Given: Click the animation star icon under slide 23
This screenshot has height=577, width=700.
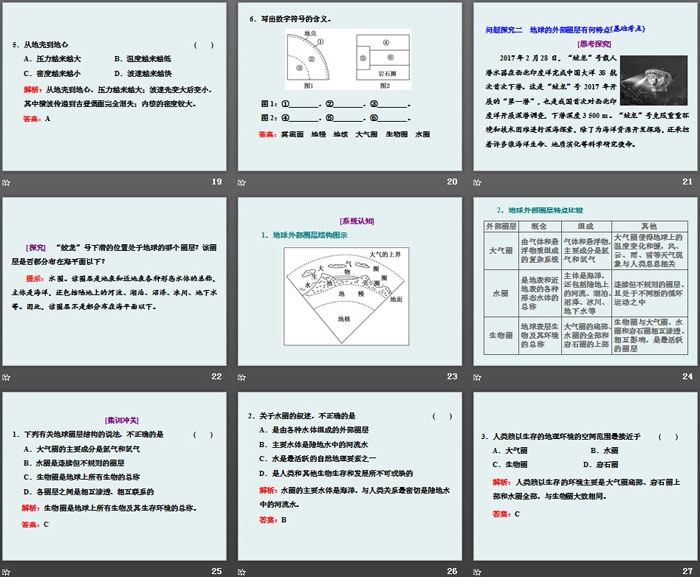Looking at the screenshot, I should [x=242, y=377].
